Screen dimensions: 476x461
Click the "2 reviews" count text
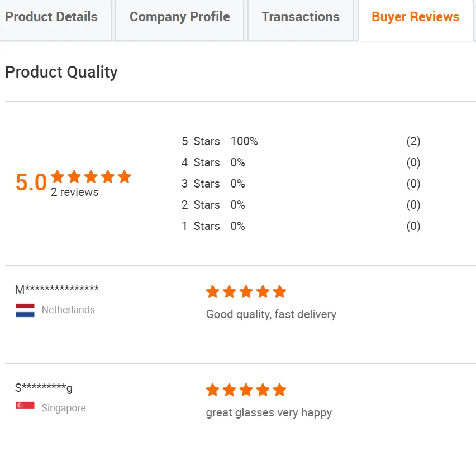75,193
